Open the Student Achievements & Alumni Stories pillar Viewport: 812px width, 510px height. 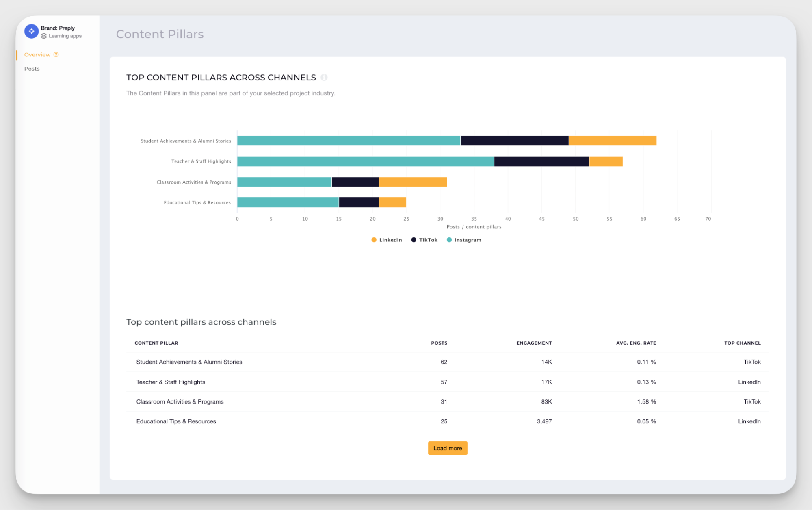pyautogui.click(x=189, y=362)
